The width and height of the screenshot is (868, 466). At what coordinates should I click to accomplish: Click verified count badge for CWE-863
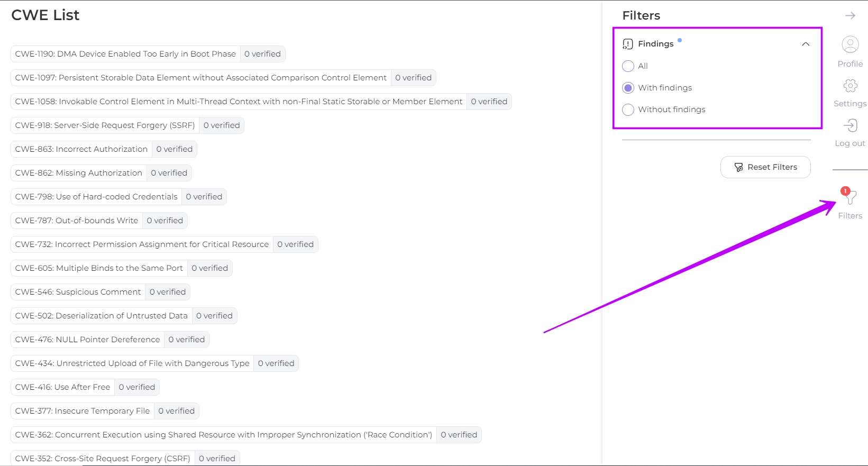174,149
